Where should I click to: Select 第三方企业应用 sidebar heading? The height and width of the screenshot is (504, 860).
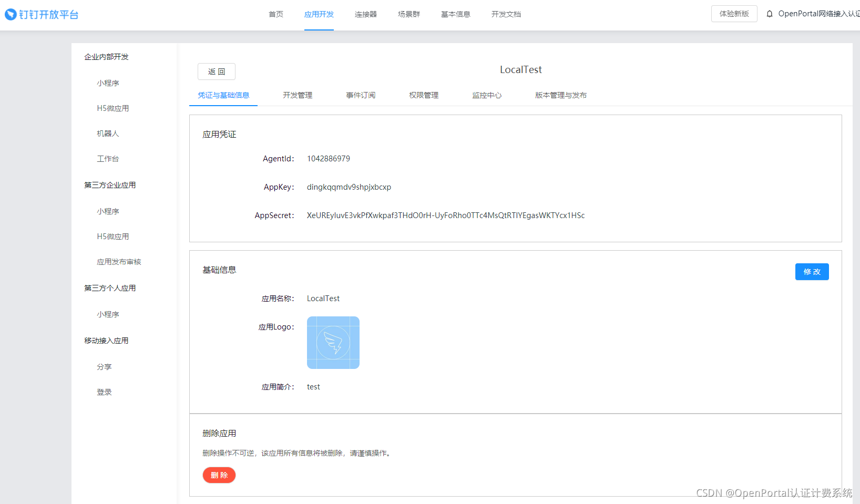(110, 185)
